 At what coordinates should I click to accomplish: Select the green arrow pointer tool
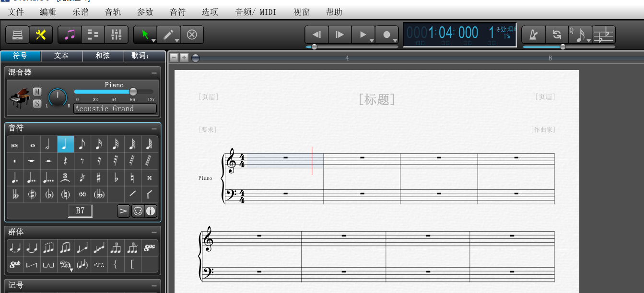[145, 35]
